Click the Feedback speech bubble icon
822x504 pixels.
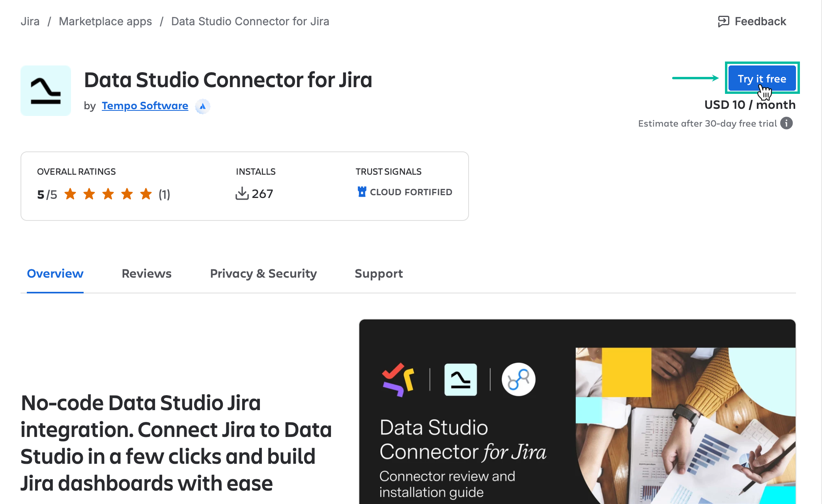coord(724,21)
